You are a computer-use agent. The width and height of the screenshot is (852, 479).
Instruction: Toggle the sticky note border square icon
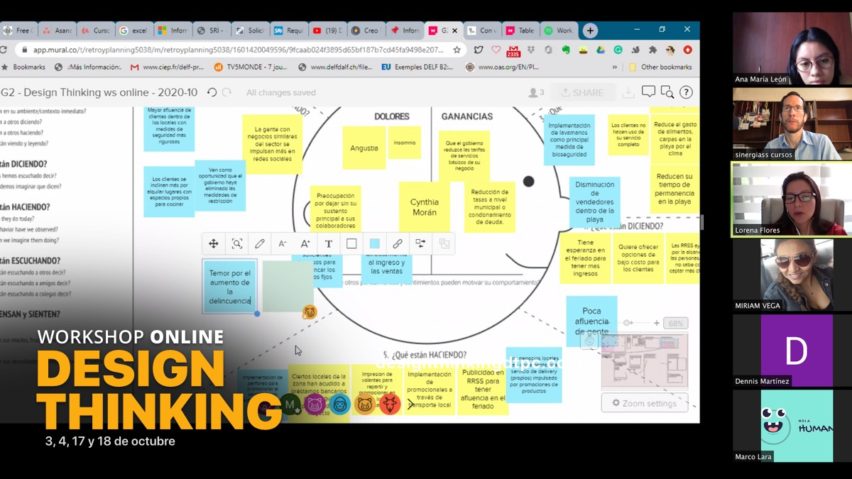coord(352,244)
